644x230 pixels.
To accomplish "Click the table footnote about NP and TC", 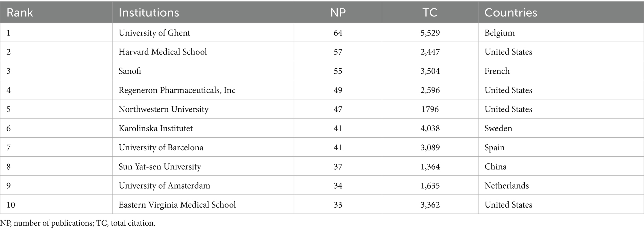I will tap(78, 223).
